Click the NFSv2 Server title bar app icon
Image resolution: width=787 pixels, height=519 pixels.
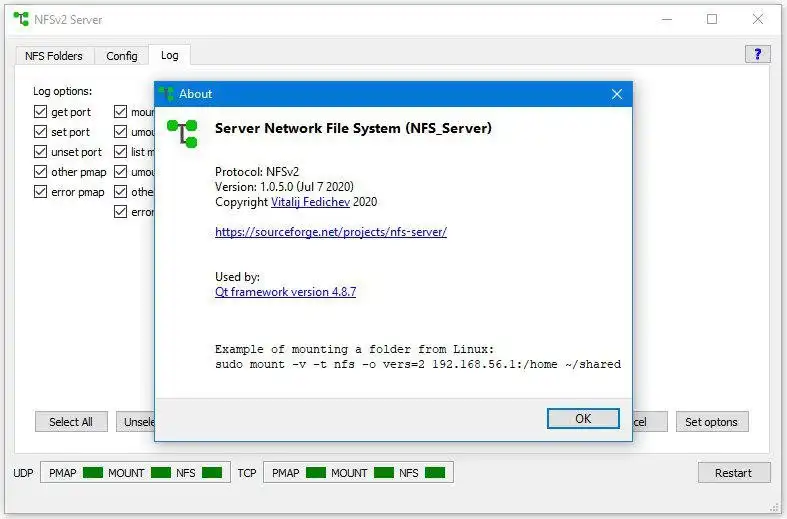click(x=21, y=19)
